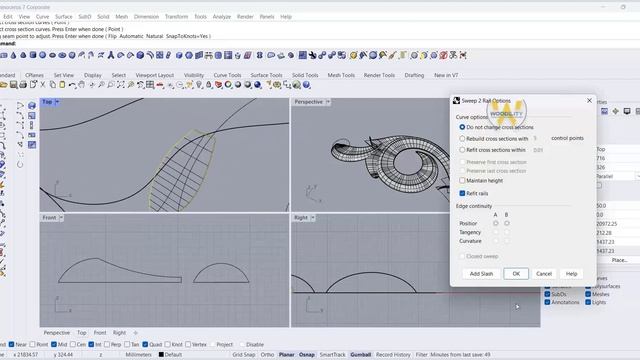Image resolution: width=640 pixels, height=360 pixels.
Task: Open the Perspective viewport title dropdown arrow
Action: (328, 102)
